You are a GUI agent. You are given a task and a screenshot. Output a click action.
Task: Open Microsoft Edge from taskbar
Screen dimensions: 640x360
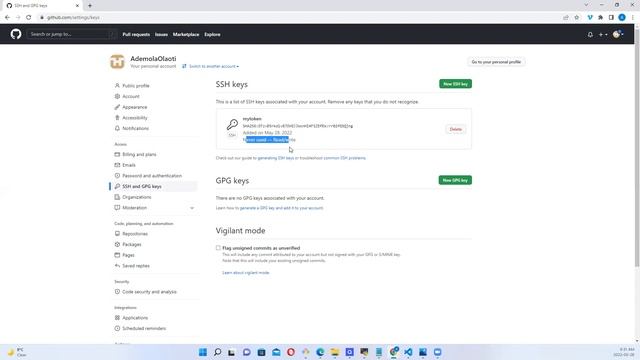click(320, 352)
